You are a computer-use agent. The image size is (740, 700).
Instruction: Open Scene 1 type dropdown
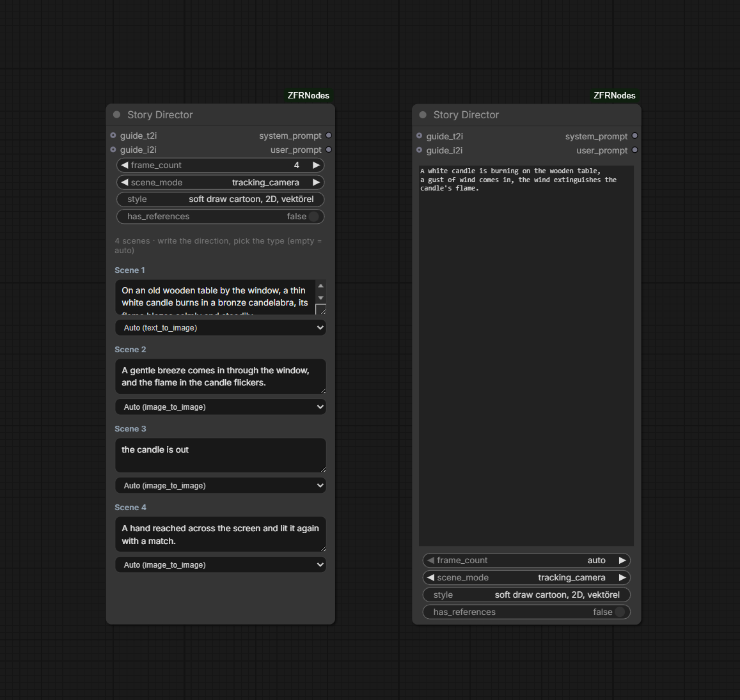(x=221, y=328)
